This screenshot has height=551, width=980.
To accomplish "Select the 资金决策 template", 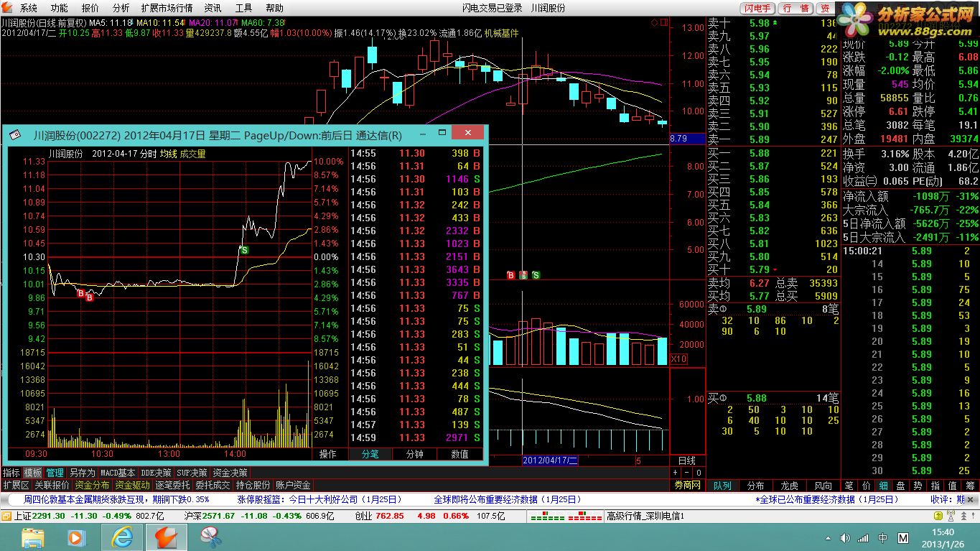I will (x=230, y=473).
